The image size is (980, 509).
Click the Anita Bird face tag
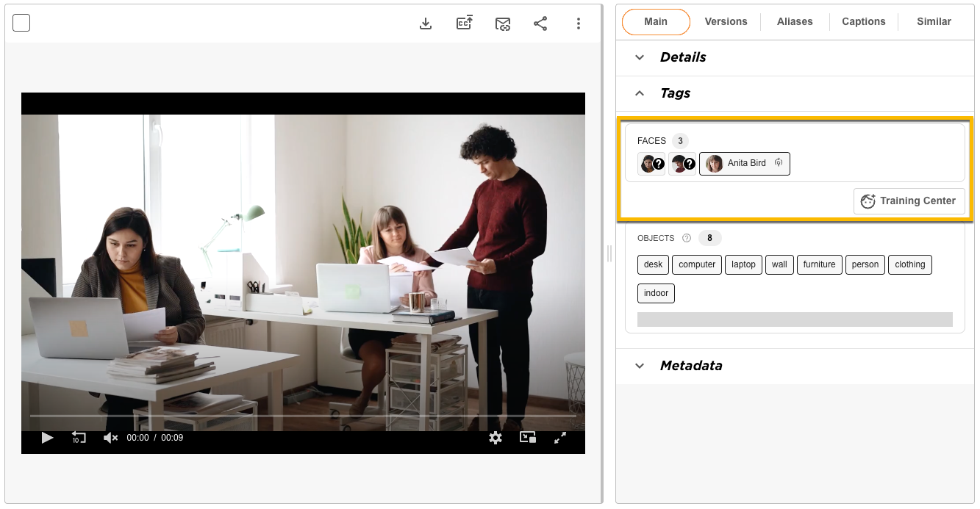coord(745,164)
